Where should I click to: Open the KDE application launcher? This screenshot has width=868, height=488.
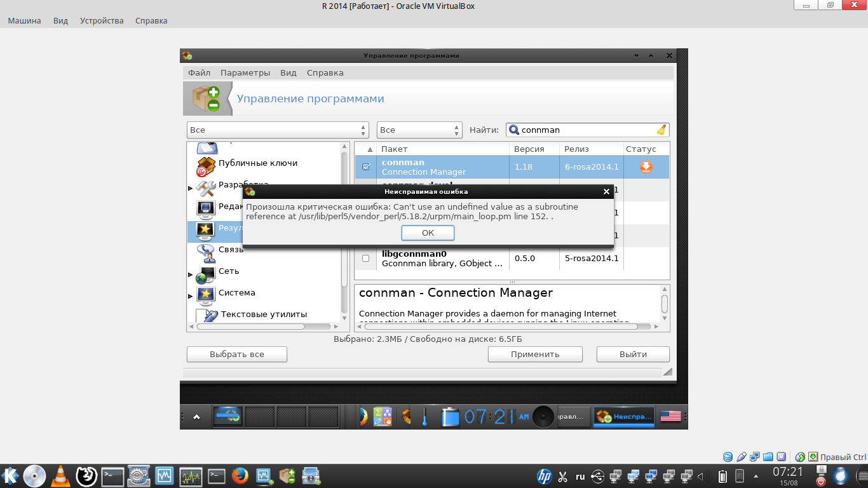coord(10,475)
